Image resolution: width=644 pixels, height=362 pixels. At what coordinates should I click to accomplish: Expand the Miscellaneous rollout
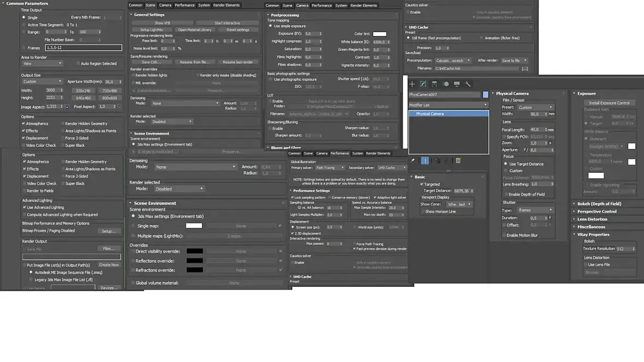[x=591, y=227]
